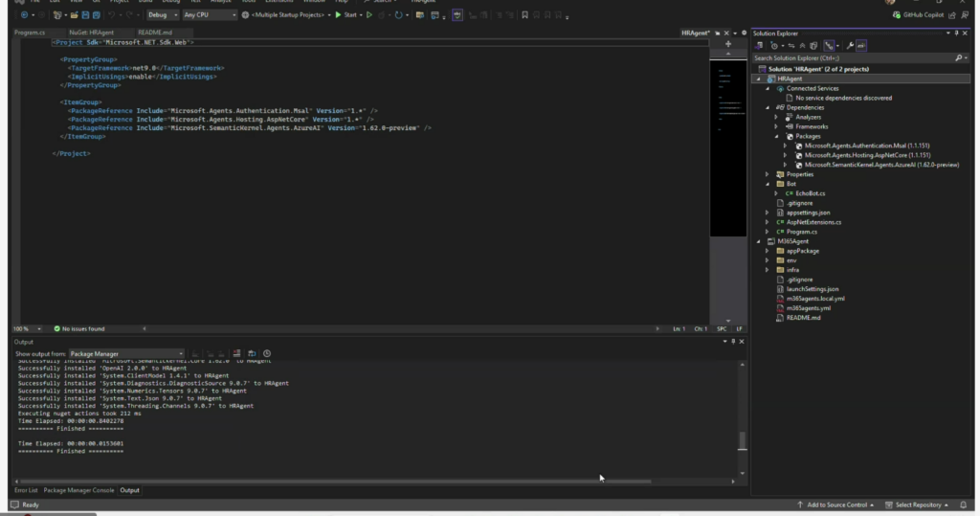Click Start Without Debugging outline play icon

click(x=369, y=15)
